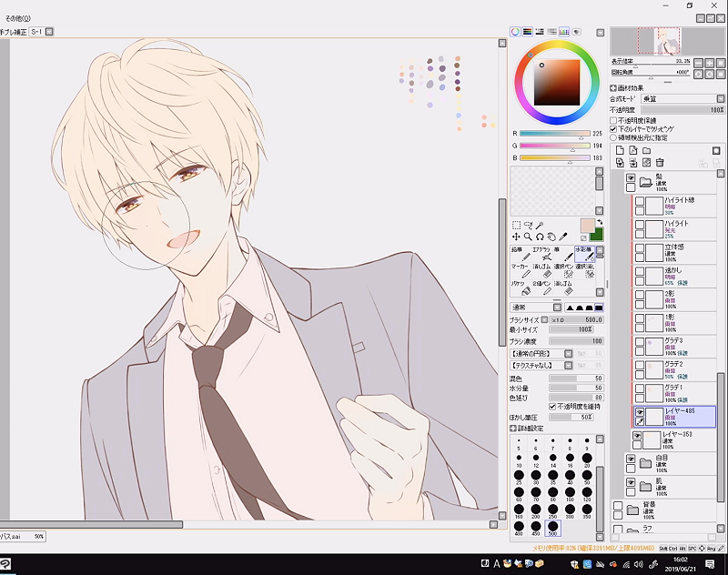Zoom in with the plus button
This screenshot has height=575, width=728.
710,63
